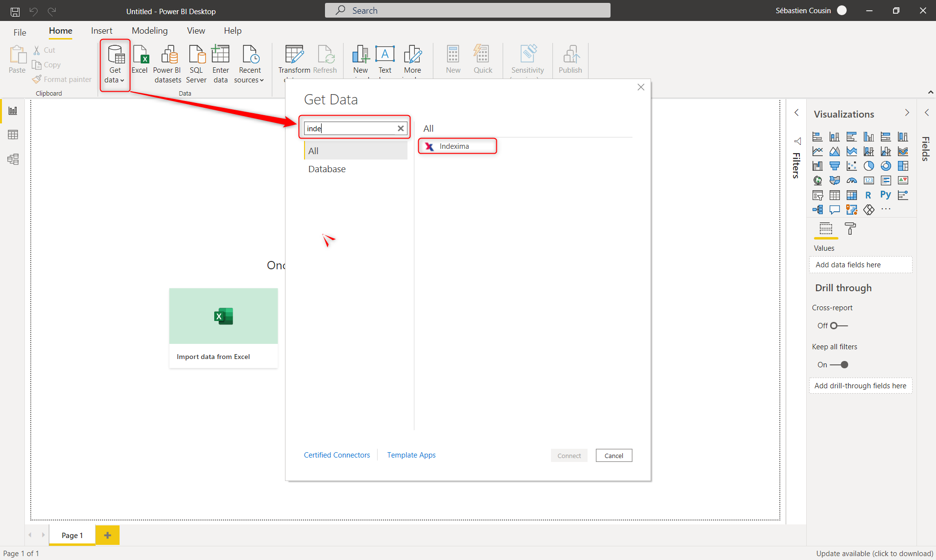The height and width of the screenshot is (560, 936).
Task: Switch to the Home ribbon tab
Action: [x=61, y=31]
